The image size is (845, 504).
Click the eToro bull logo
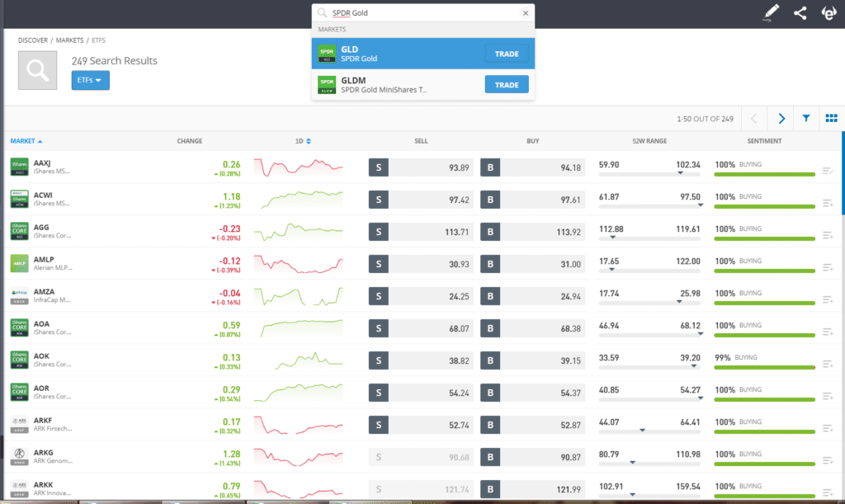pos(828,12)
